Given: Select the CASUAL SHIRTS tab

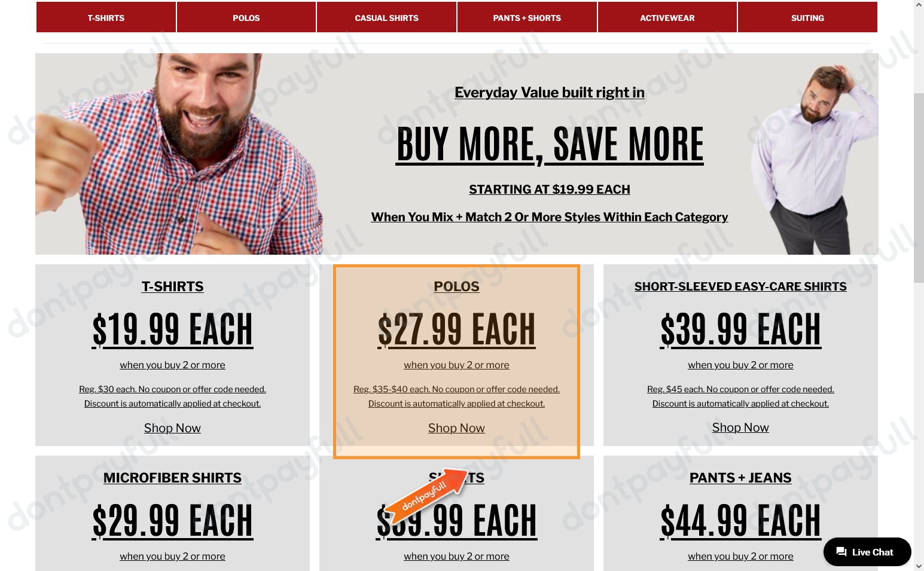Looking at the screenshot, I should point(386,17).
